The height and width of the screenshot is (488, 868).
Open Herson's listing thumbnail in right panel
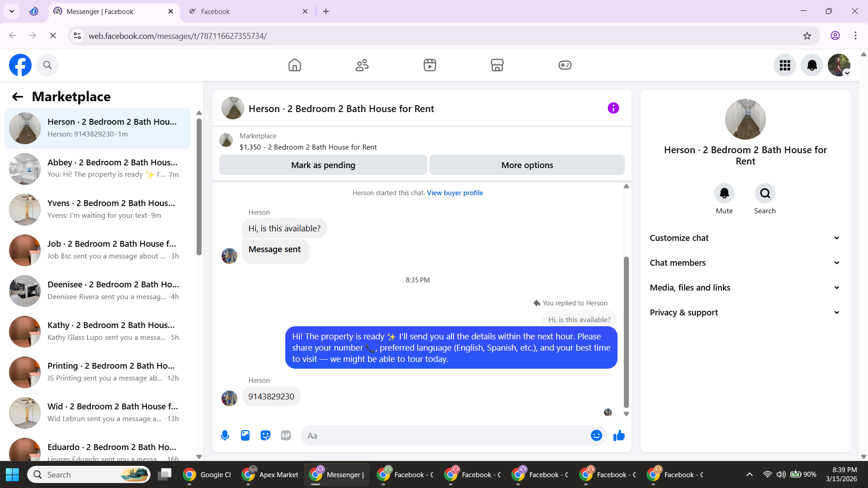point(745,119)
